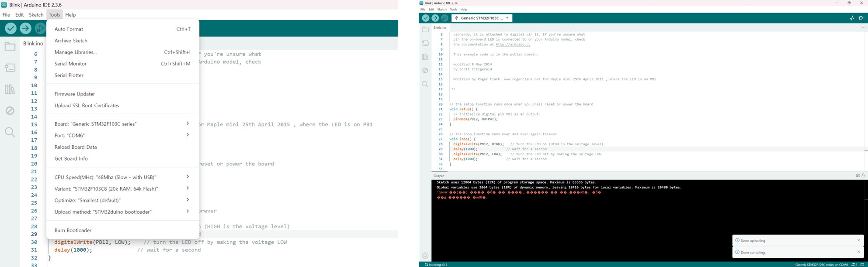Select Burn Bootloader menu entry
This screenshot has width=868, height=267.
pos(123,230)
